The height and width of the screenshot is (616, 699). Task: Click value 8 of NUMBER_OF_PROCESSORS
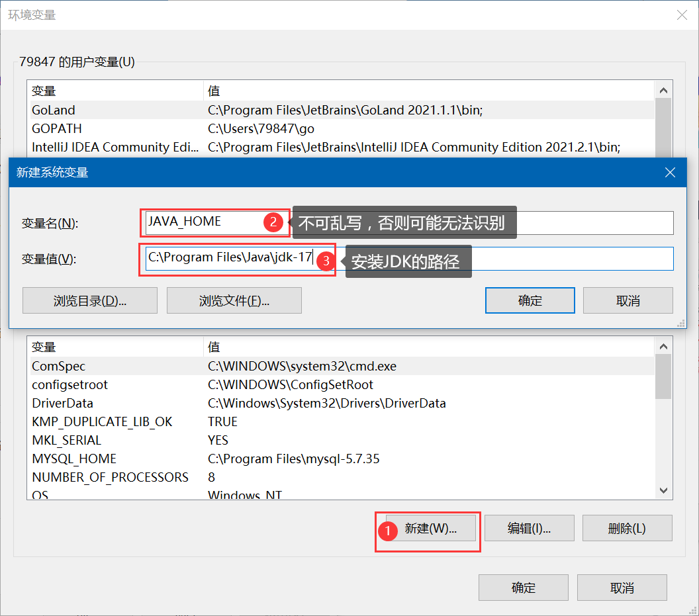pos(211,477)
